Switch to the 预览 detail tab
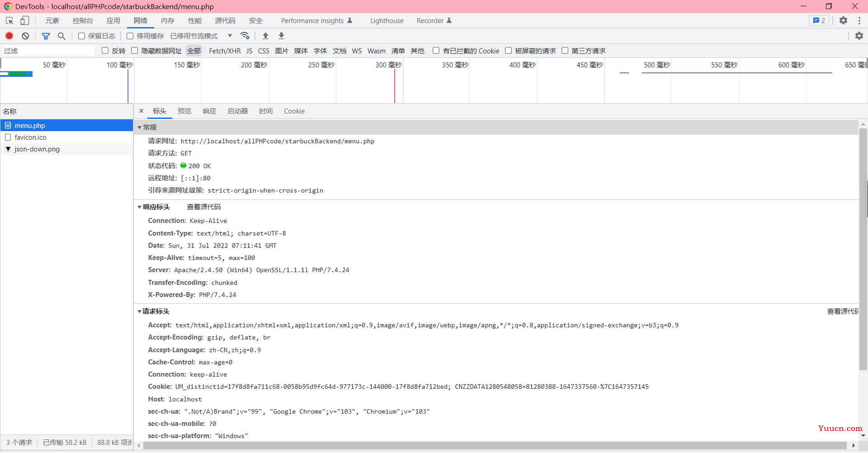 pos(184,111)
